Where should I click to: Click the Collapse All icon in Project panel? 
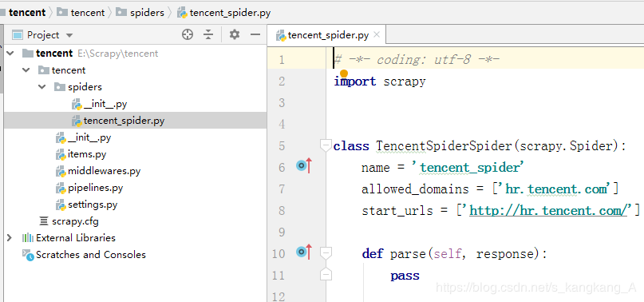point(208,35)
